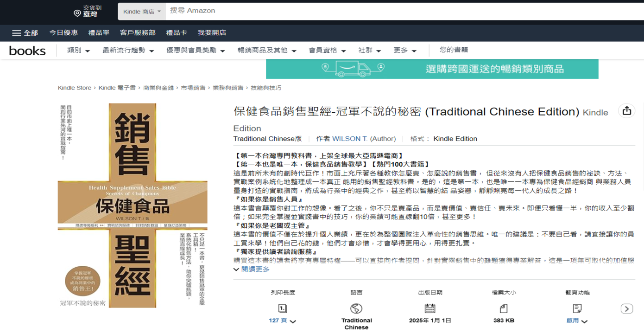Expand the 127 頁 print length details
Screen dimensions: 644x334
pos(282,321)
